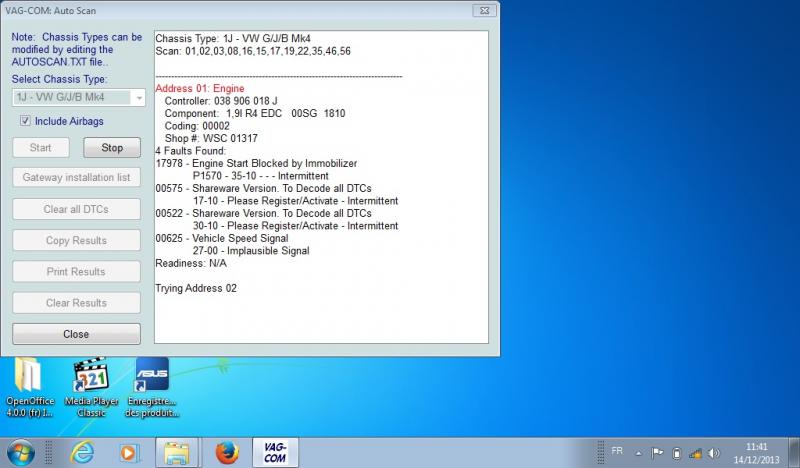Open the volume speaker tray icon

point(714,453)
